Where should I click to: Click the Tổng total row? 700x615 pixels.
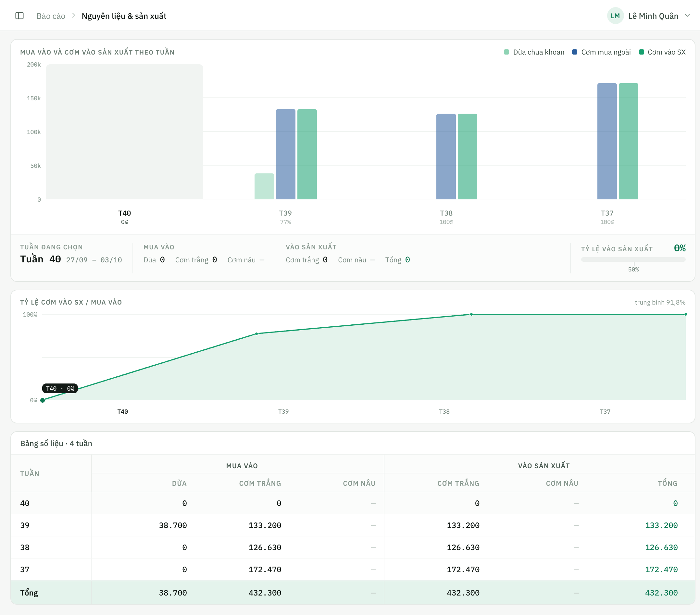pos(353,593)
